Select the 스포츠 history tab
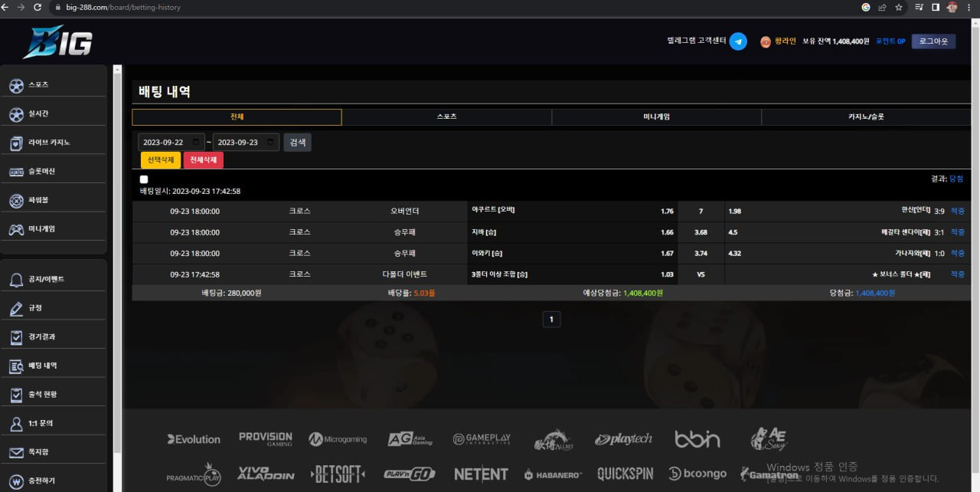 [446, 117]
